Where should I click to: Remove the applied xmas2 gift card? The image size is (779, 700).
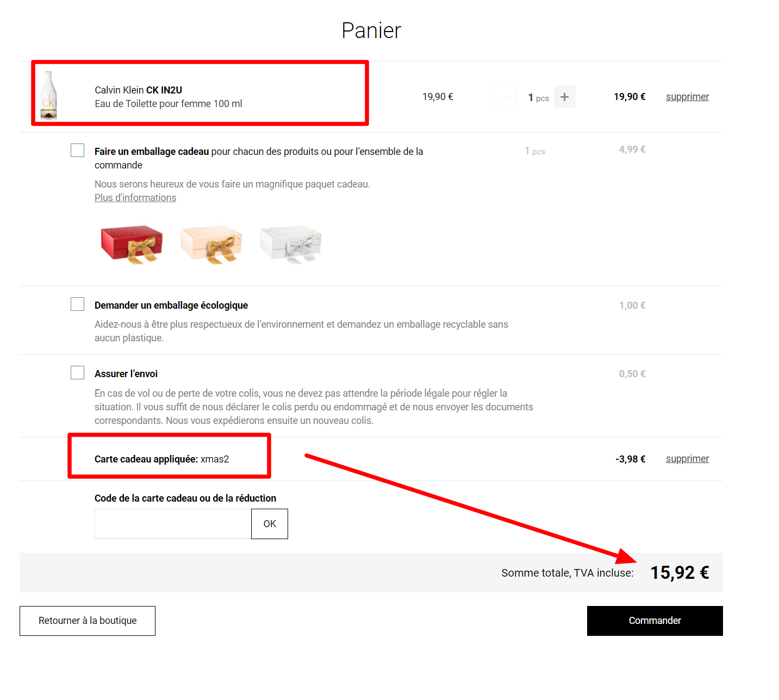tap(687, 459)
